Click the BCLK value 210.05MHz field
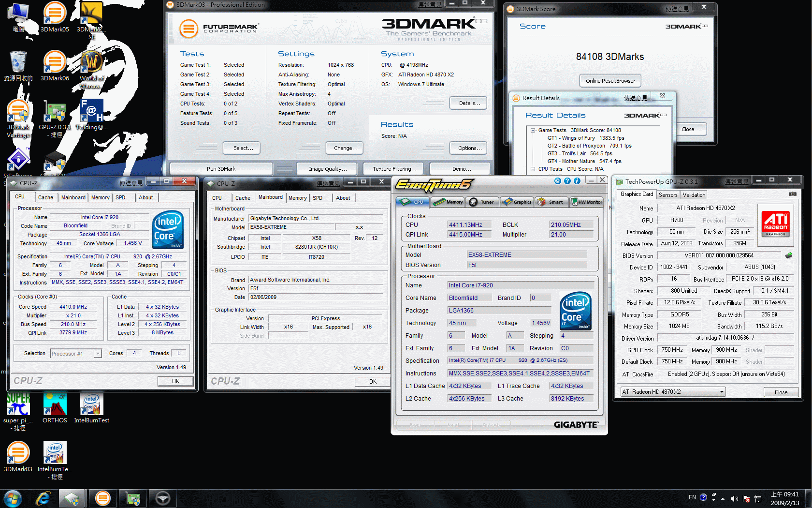Screen dimensions: 812x508 tap(572, 224)
